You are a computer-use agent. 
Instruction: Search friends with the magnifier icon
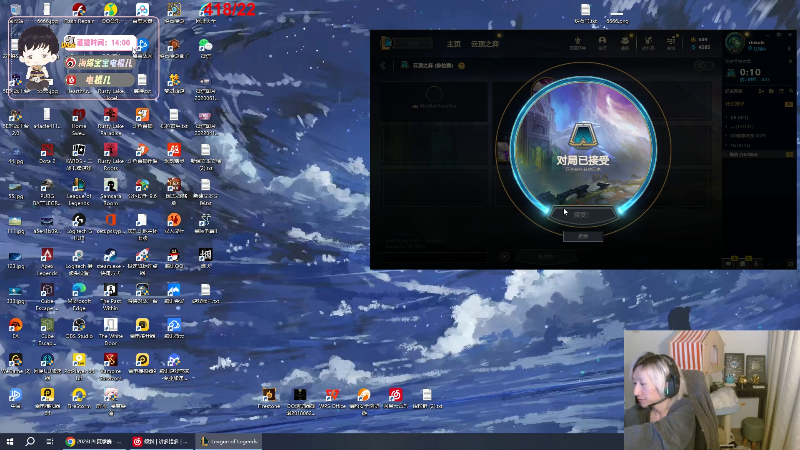[791, 91]
